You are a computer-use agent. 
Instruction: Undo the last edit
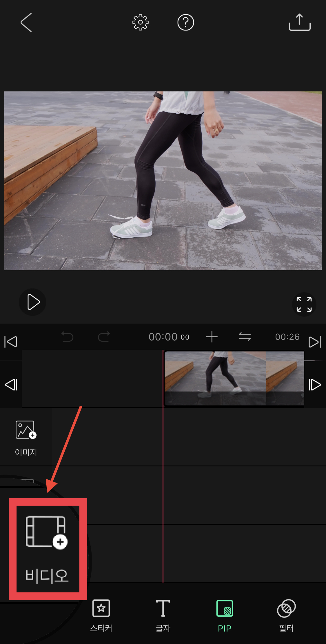pos(68,337)
